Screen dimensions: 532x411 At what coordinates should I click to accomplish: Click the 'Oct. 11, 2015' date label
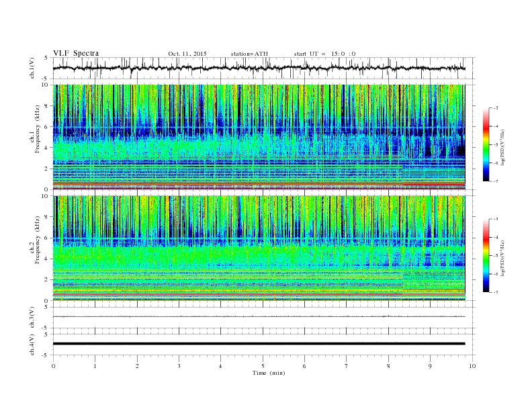pos(187,54)
